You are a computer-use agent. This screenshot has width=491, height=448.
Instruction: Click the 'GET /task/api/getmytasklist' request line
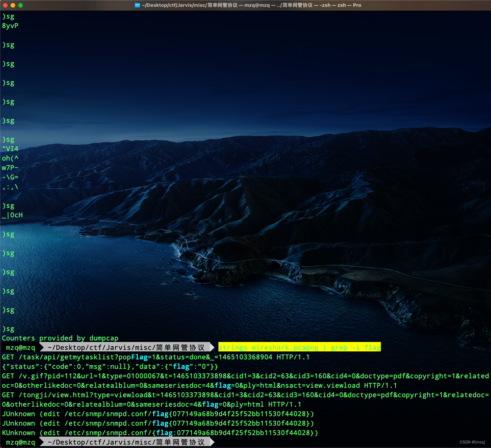[156, 357]
